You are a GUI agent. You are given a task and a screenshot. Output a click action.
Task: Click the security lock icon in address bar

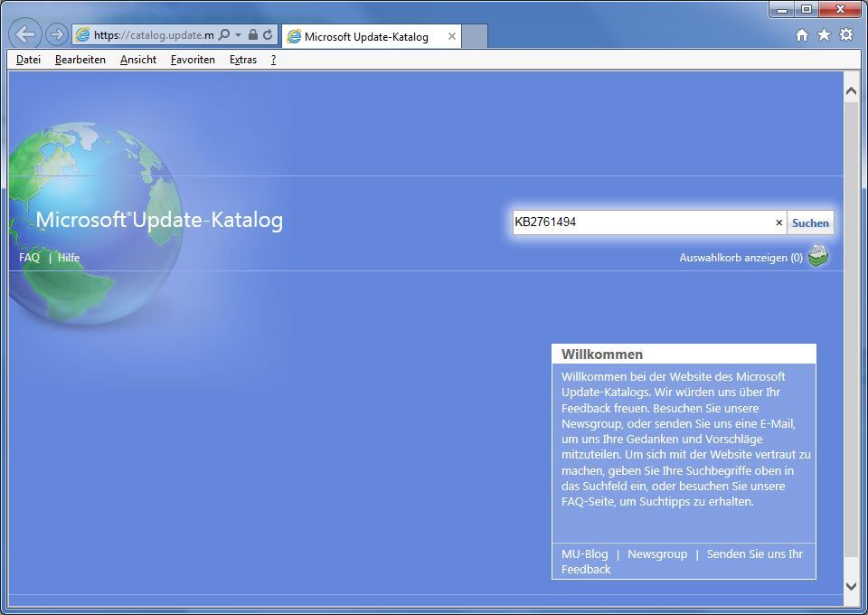pyautogui.click(x=253, y=35)
